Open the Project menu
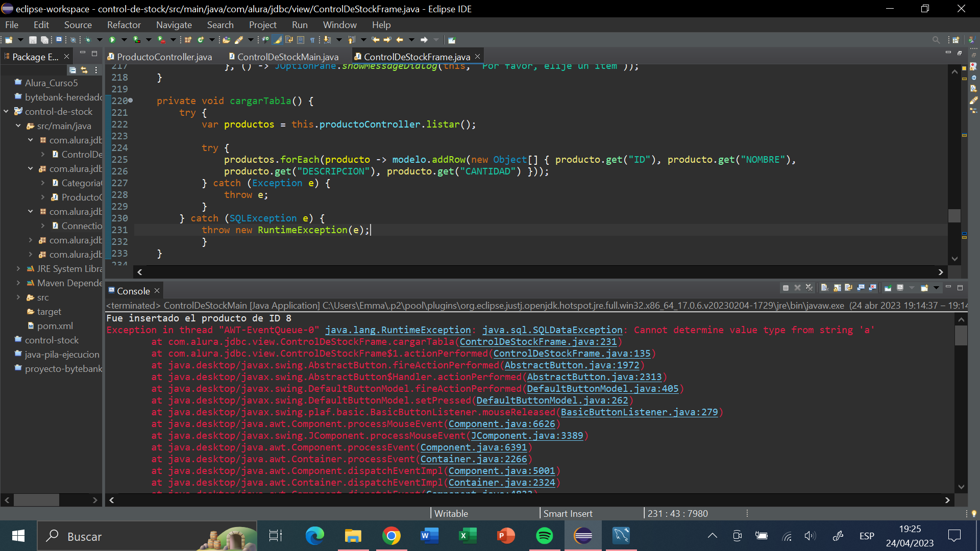The image size is (980, 551). (262, 24)
